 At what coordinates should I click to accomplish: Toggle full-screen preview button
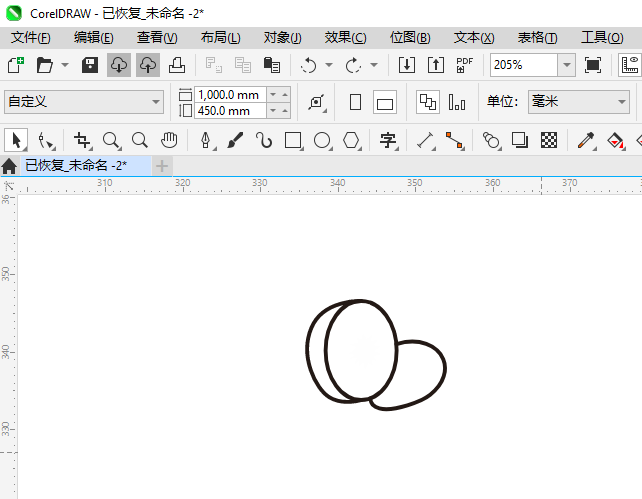pos(593,65)
